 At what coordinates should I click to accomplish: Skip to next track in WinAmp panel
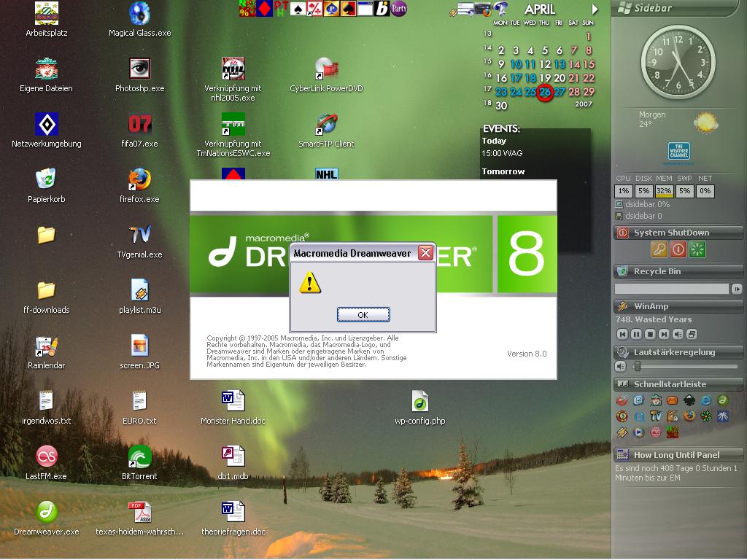coord(664,334)
